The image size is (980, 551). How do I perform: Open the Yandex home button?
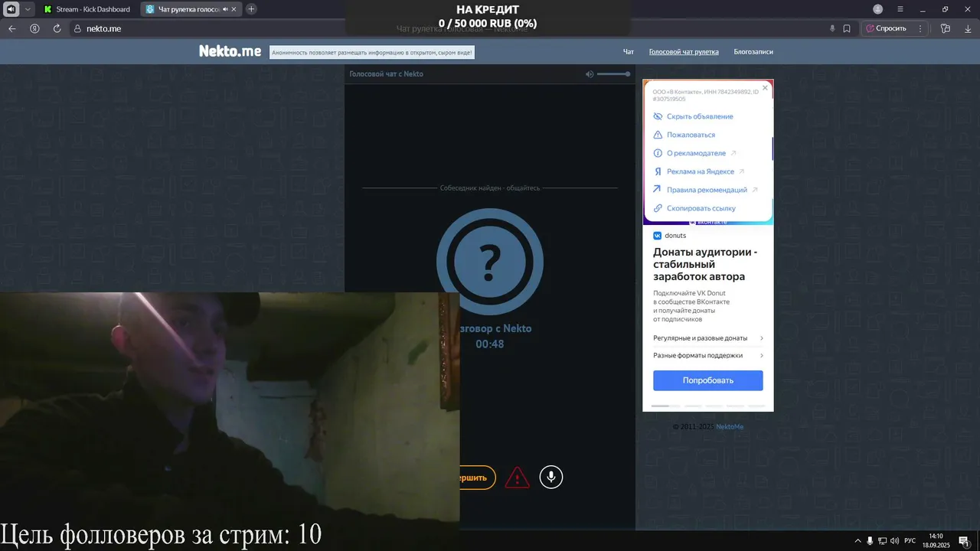tap(34, 28)
